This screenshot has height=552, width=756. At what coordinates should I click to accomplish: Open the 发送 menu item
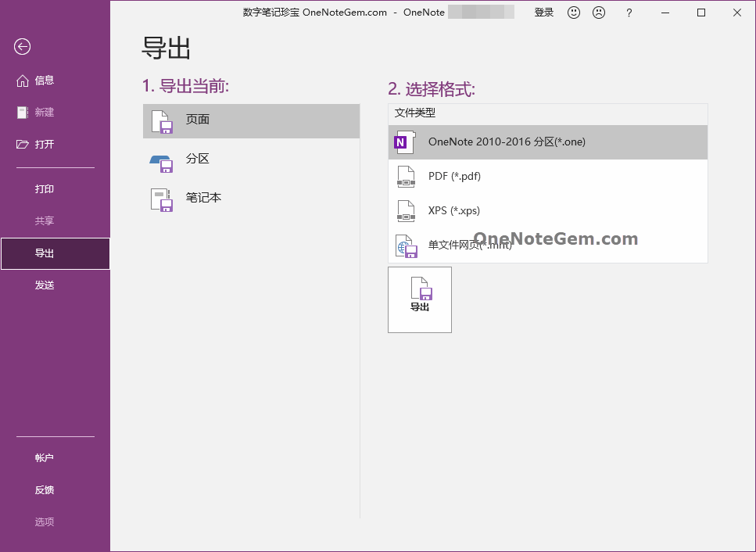pyautogui.click(x=55, y=285)
